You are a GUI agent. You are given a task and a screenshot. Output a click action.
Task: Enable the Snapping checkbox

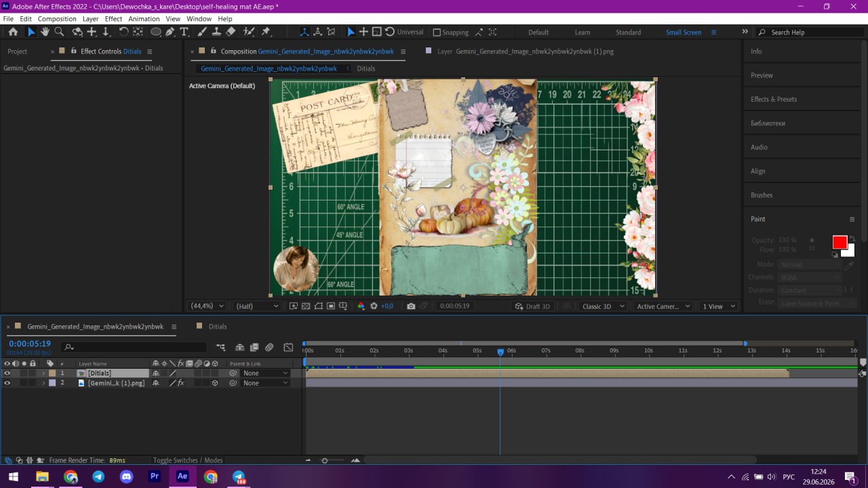pos(437,32)
